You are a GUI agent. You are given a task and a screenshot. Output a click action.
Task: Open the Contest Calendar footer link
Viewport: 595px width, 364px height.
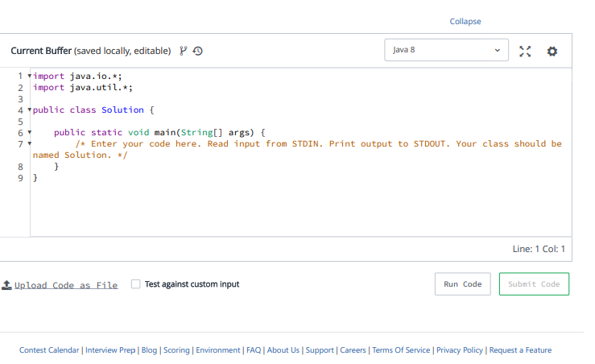(49, 350)
